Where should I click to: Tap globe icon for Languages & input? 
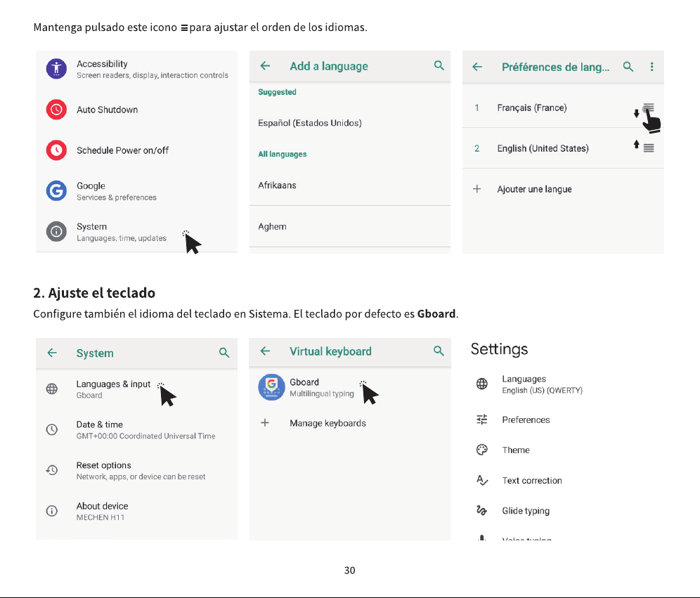click(x=52, y=389)
